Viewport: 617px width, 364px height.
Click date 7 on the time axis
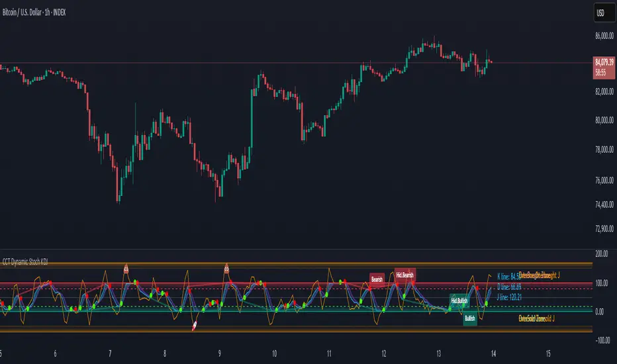pyautogui.click(x=110, y=353)
